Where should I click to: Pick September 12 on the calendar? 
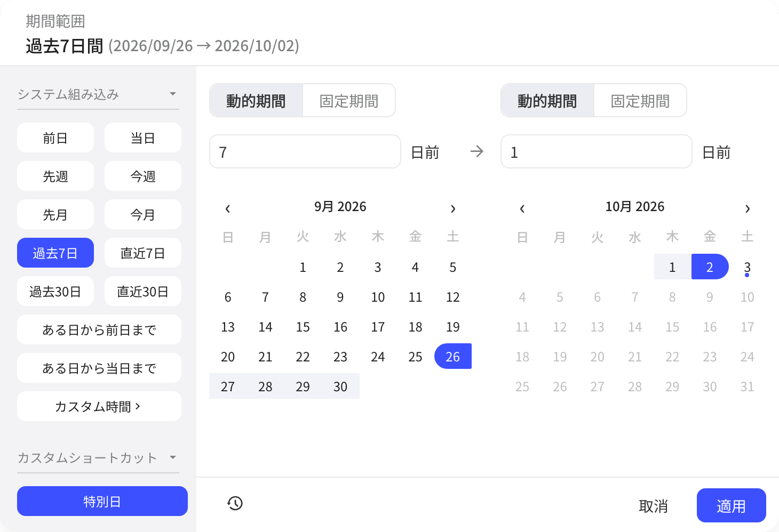pyautogui.click(x=453, y=297)
